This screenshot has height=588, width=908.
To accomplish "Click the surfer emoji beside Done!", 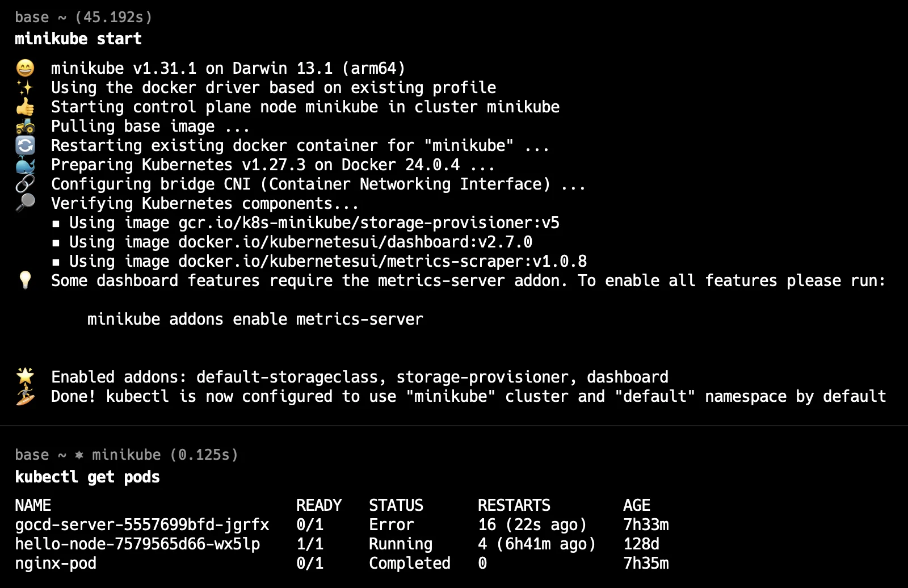I will coord(25,396).
